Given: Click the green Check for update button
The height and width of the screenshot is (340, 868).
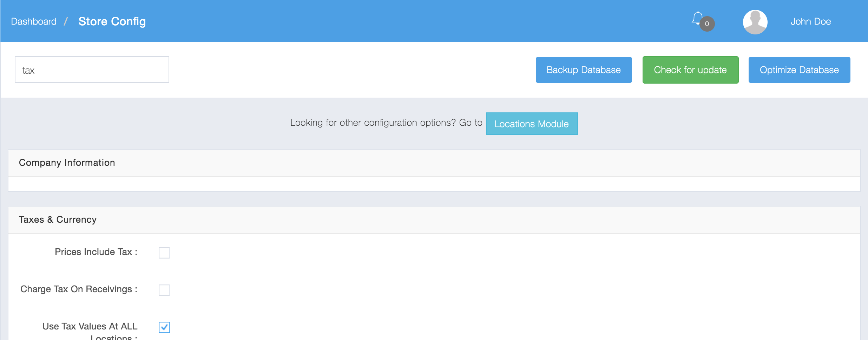Looking at the screenshot, I should 690,70.
